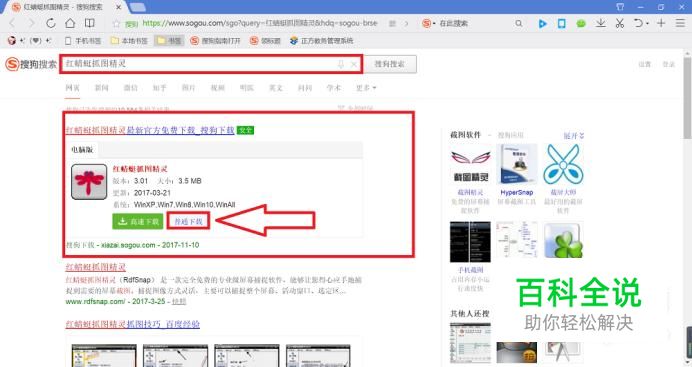Bookmark the page with the star icon

coord(116,24)
